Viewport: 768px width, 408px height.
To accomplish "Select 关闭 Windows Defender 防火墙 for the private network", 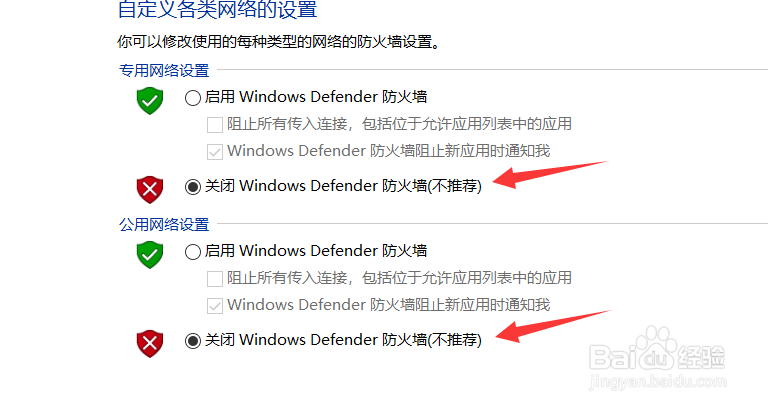I will pyautogui.click(x=192, y=187).
